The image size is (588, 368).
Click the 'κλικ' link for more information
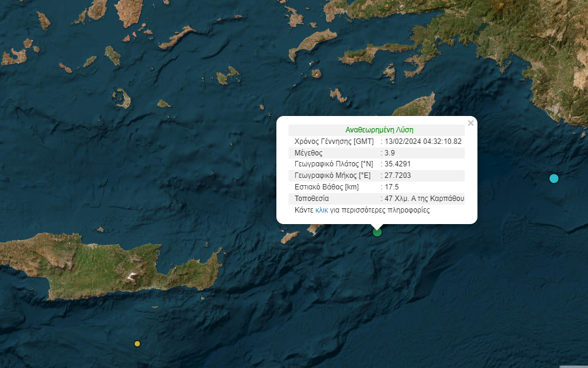click(321, 210)
